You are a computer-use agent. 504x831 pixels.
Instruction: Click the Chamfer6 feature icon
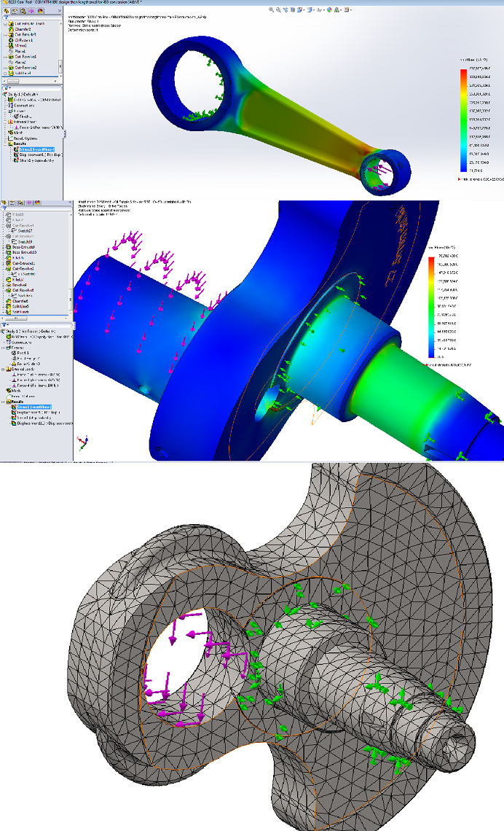[9, 301]
